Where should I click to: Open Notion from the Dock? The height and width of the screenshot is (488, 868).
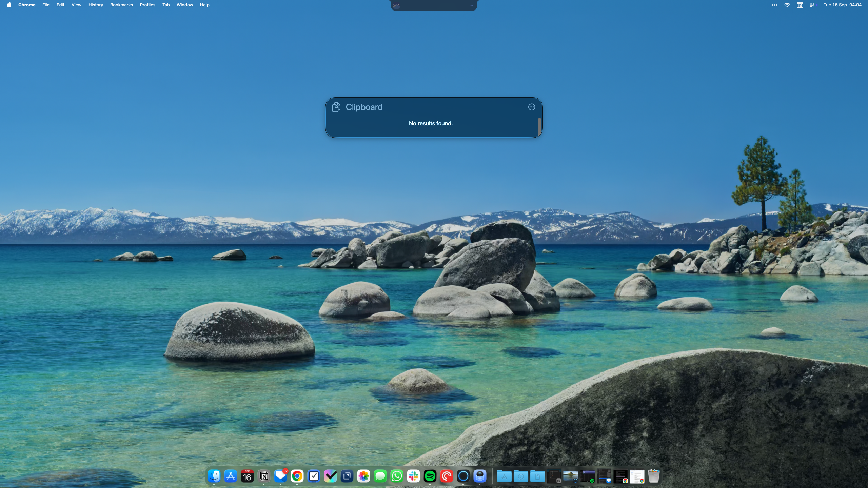pos(263,476)
